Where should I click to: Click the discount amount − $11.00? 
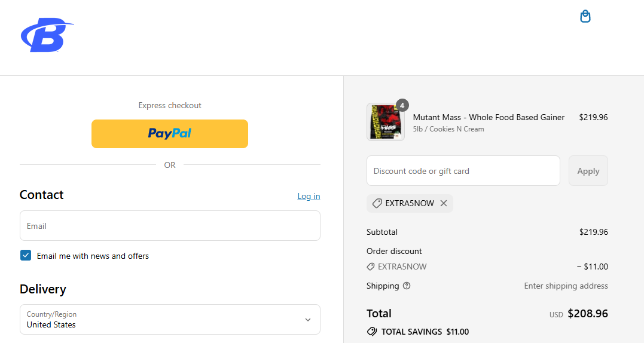(592, 267)
